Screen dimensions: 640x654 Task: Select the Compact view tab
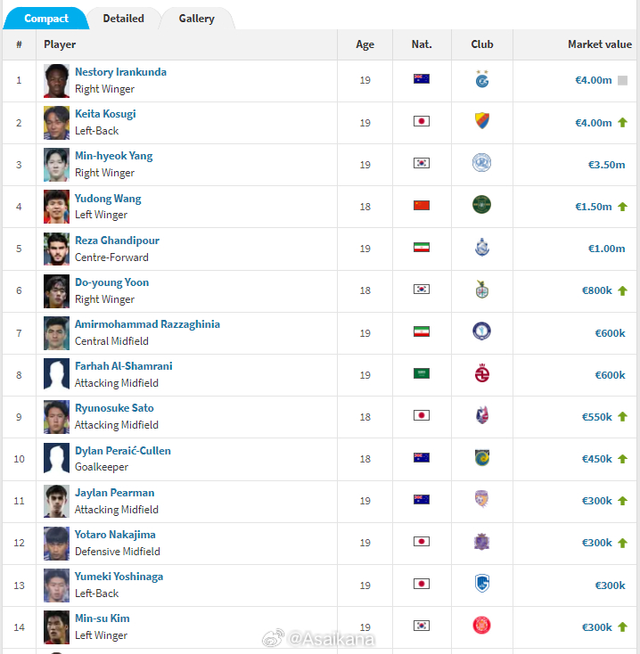[46, 18]
